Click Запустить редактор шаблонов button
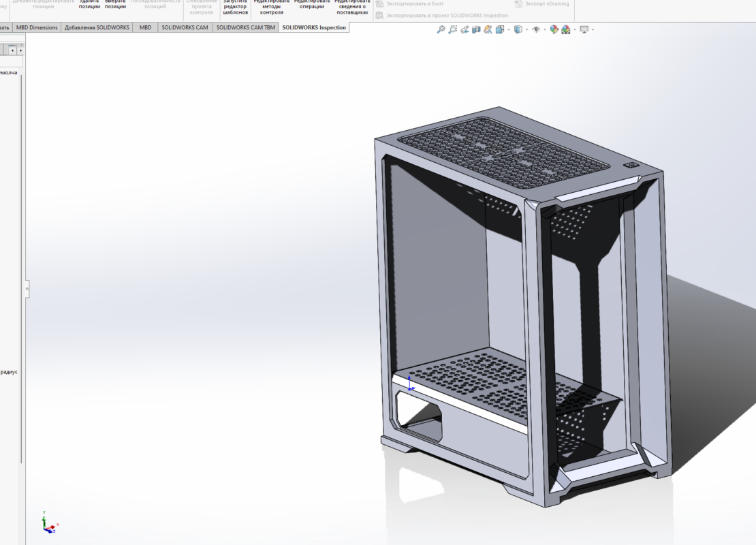Viewport: 756px width, 545px height. (235, 7)
